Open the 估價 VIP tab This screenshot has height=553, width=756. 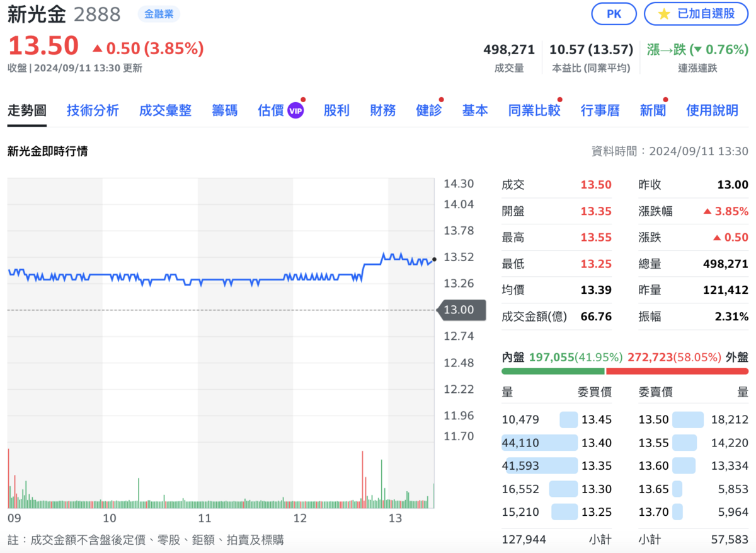click(281, 110)
